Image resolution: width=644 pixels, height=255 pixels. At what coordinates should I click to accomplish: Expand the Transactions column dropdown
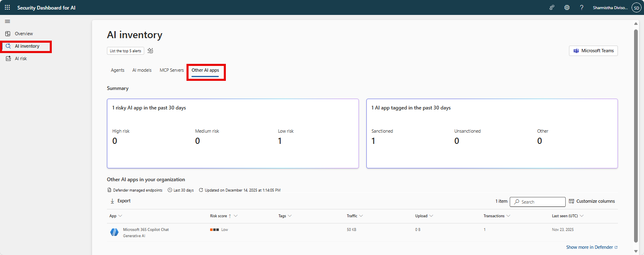tap(508, 216)
